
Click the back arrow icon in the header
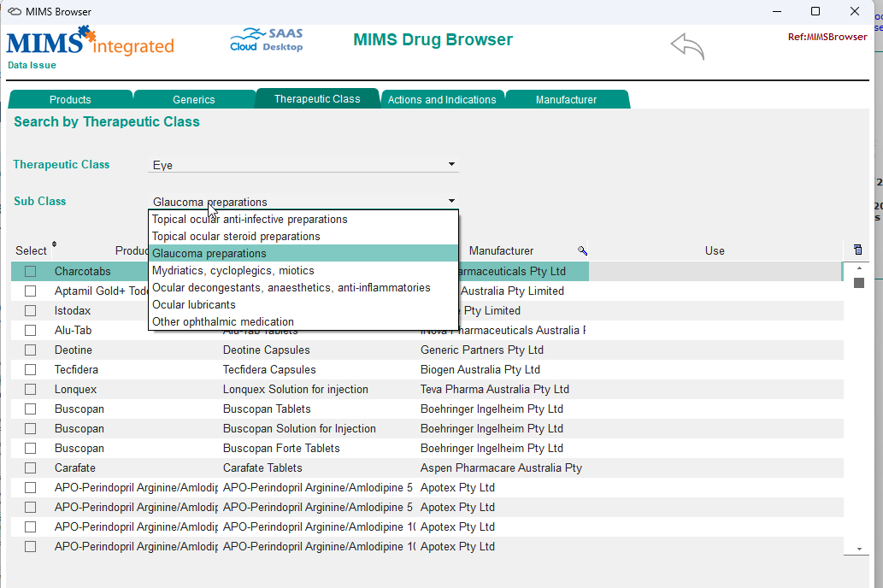(687, 45)
